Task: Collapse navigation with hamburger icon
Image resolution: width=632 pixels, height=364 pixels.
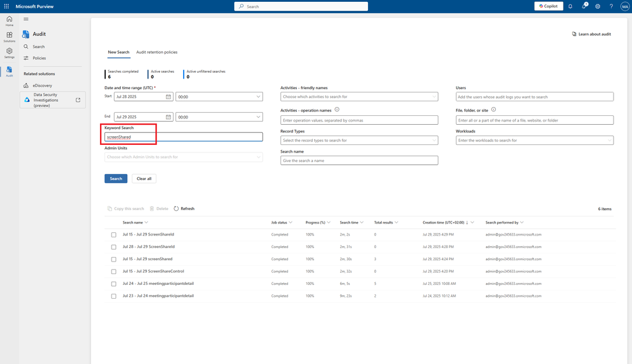Action: point(26,20)
